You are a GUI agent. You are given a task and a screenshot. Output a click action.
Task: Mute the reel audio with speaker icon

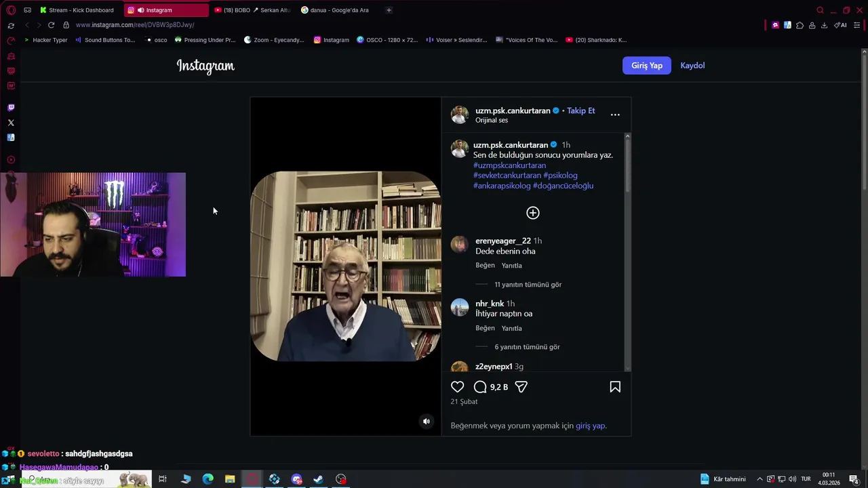pos(427,422)
